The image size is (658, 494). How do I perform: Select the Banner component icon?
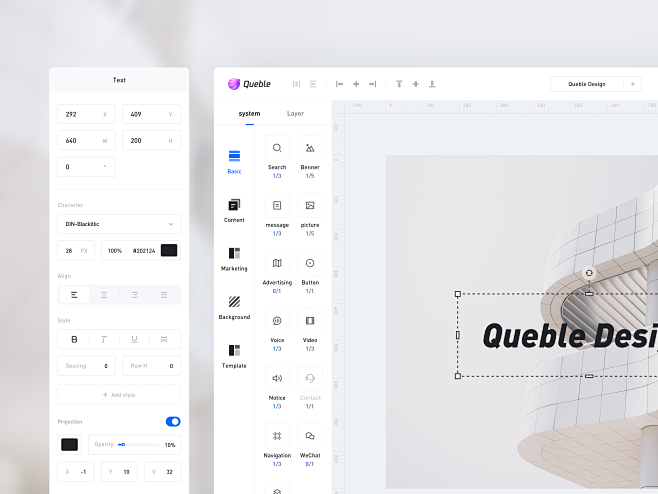310,148
